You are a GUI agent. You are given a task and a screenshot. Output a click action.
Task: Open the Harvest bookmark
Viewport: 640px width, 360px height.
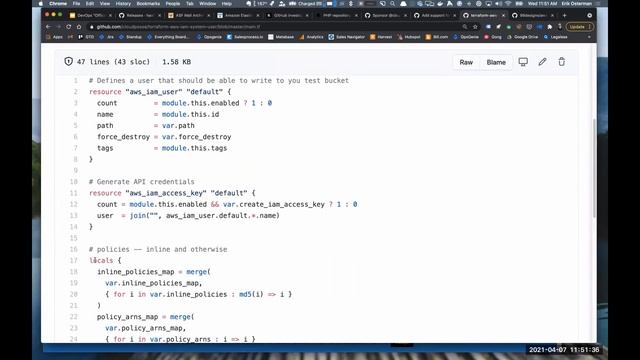[x=381, y=37]
